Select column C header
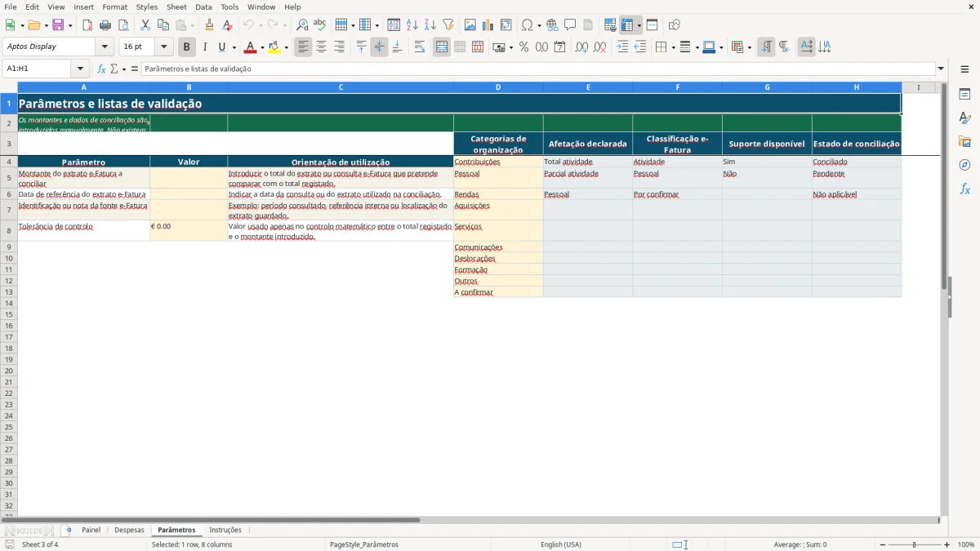The image size is (980, 551). click(x=341, y=87)
